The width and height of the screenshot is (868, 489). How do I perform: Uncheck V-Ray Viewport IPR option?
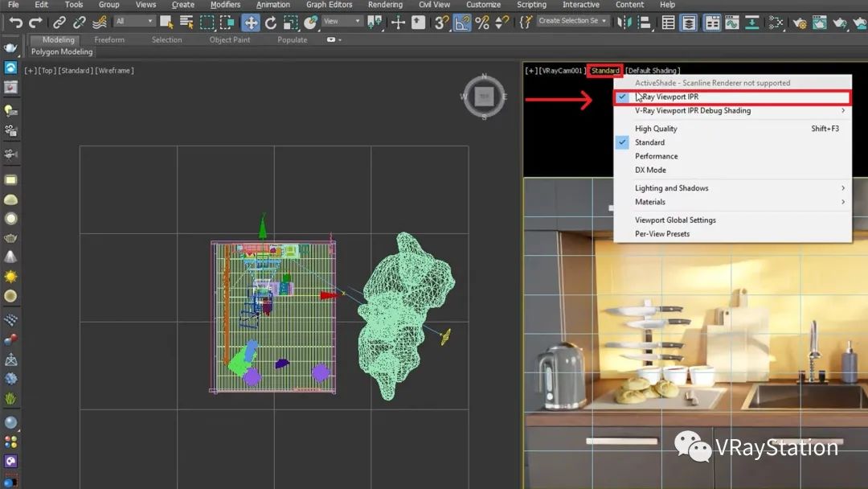click(666, 97)
